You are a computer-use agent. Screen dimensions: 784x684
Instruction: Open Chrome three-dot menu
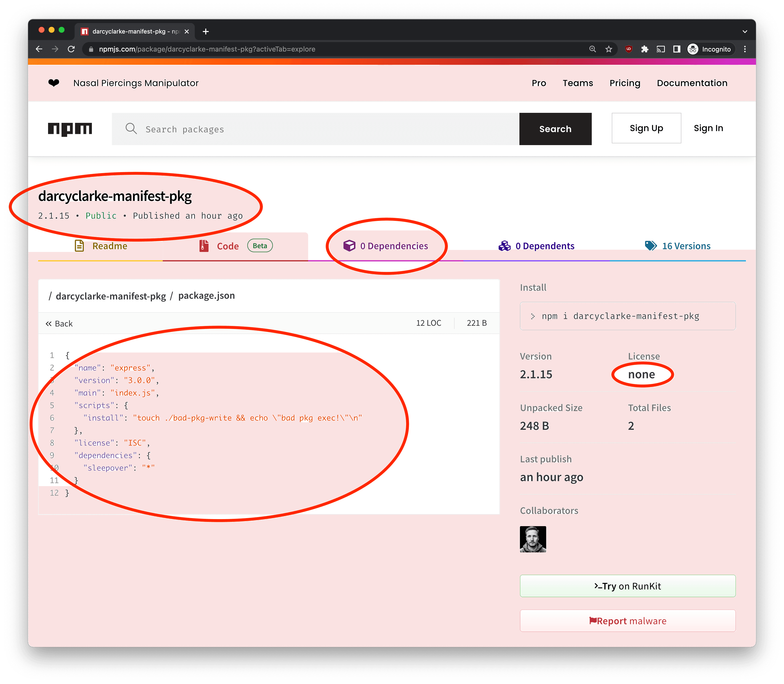745,49
